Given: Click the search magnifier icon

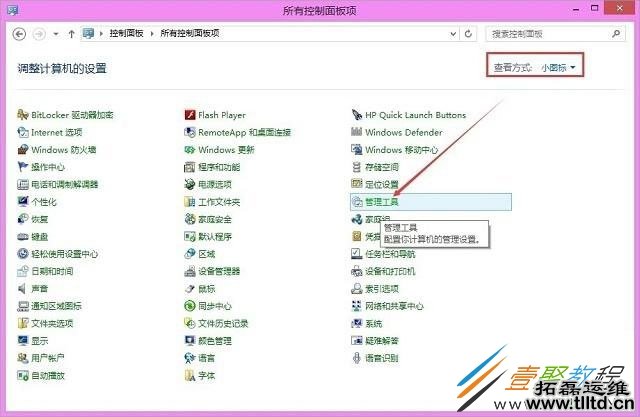Looking at the screenshot, I should tap(616, 33).
